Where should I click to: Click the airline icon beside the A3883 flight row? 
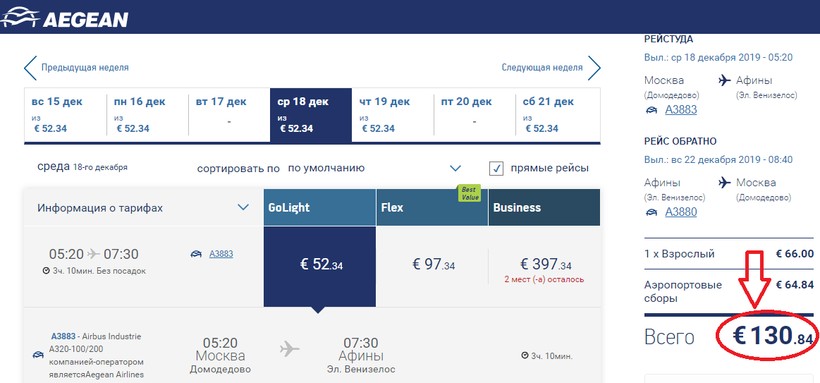(x=196, y=254)
